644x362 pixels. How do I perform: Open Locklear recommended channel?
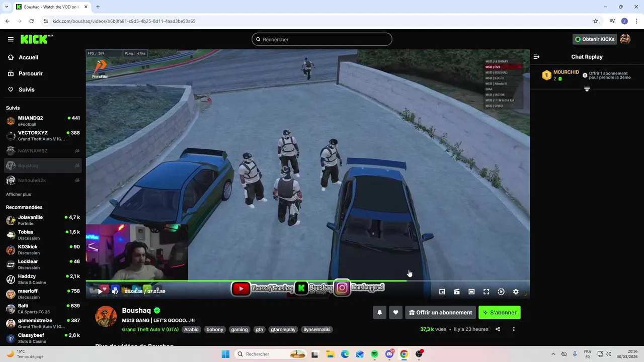[43, 264]
